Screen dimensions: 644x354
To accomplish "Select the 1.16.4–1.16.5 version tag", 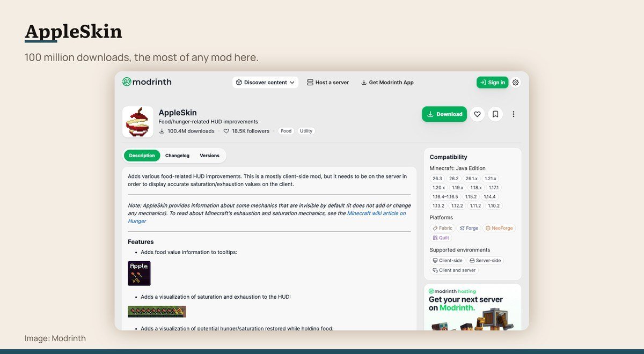I will tap(445, 197).
